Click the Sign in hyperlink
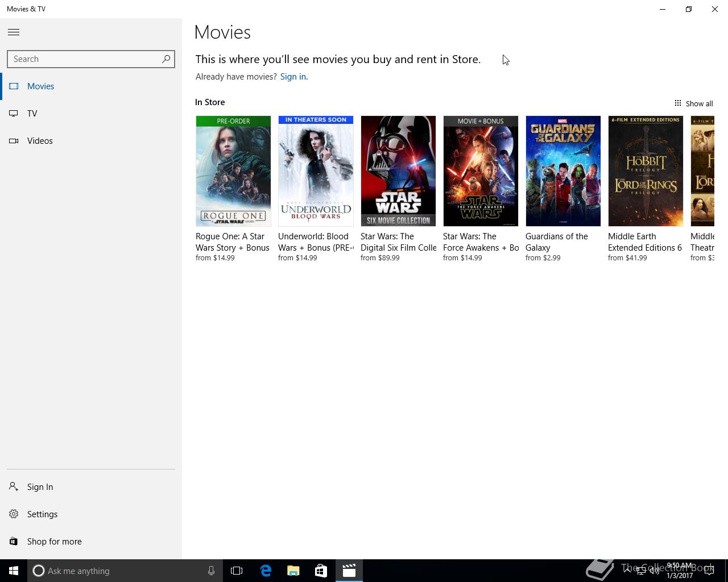 coord(293,77)
